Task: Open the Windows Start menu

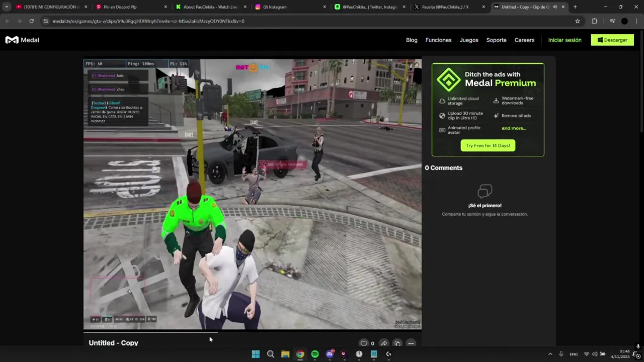Action: (x=256, y=354)
